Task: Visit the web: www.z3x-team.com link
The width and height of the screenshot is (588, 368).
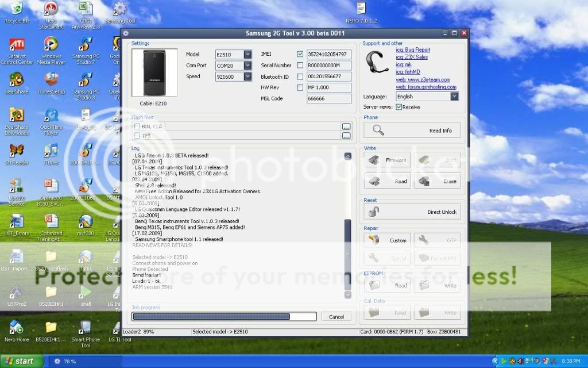Action: pos(423,79)
